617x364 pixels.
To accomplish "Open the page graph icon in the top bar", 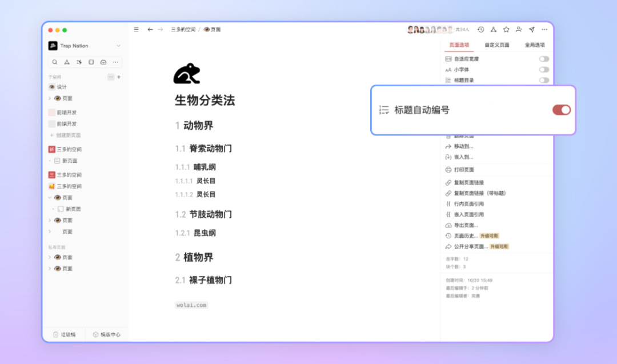I will click(494, 30).
